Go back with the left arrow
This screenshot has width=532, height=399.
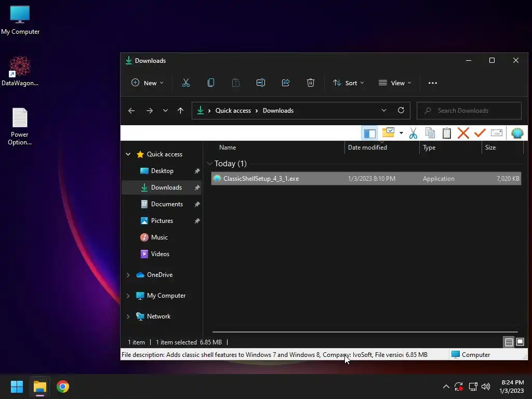point(131,111)
